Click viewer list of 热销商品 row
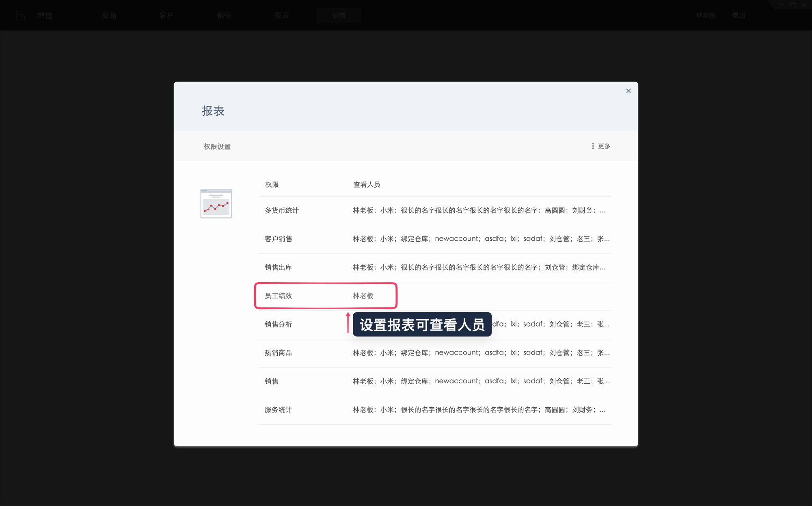 click(481, 352)
